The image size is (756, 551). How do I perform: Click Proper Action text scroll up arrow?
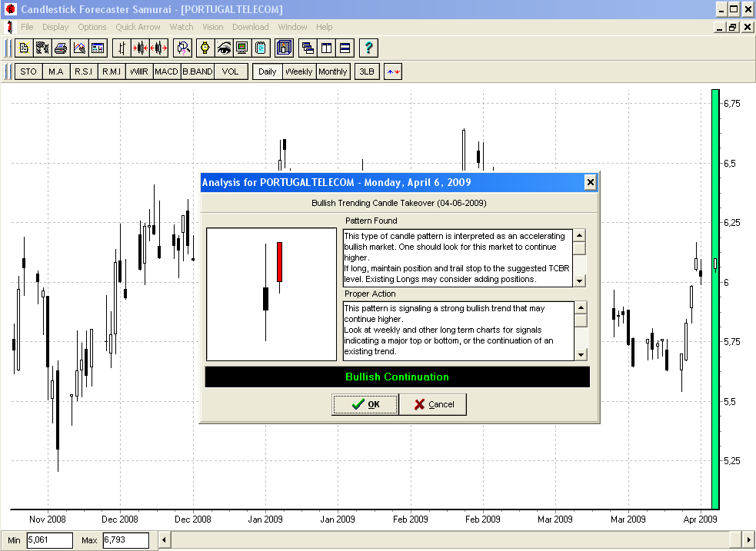pos(581,307)
